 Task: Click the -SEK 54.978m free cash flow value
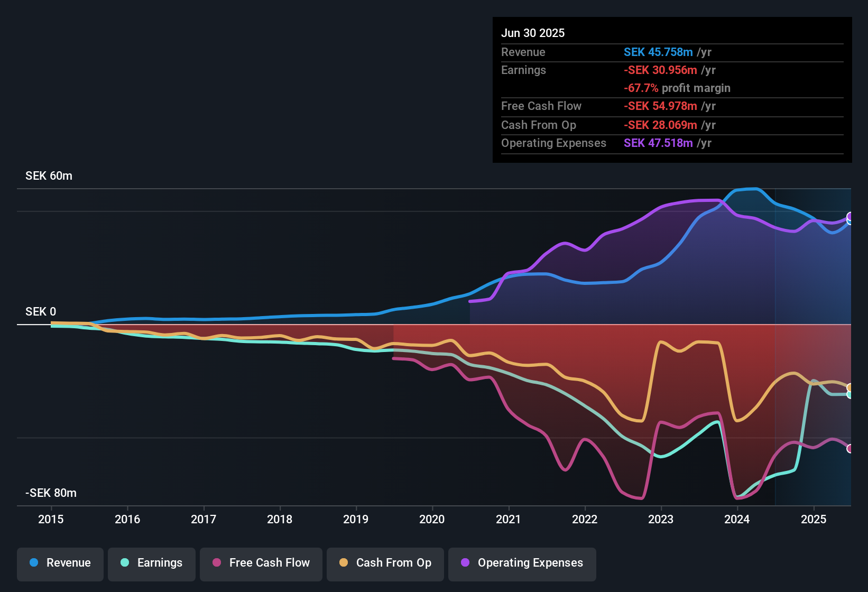tap(660, 106)
